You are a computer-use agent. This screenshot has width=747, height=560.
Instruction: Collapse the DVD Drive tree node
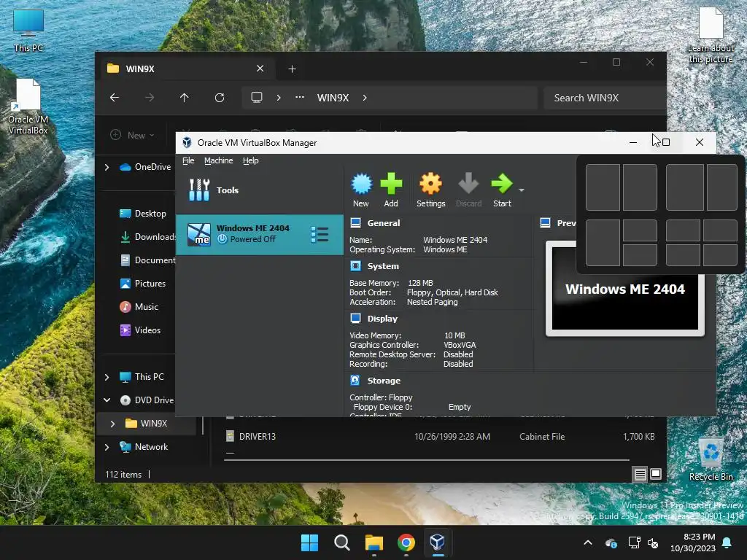pos(107,400)
